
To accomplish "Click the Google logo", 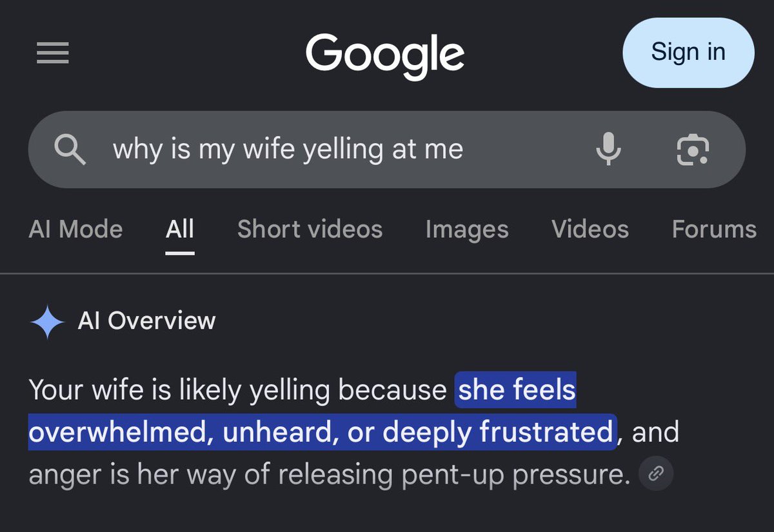I will [385, 54].
